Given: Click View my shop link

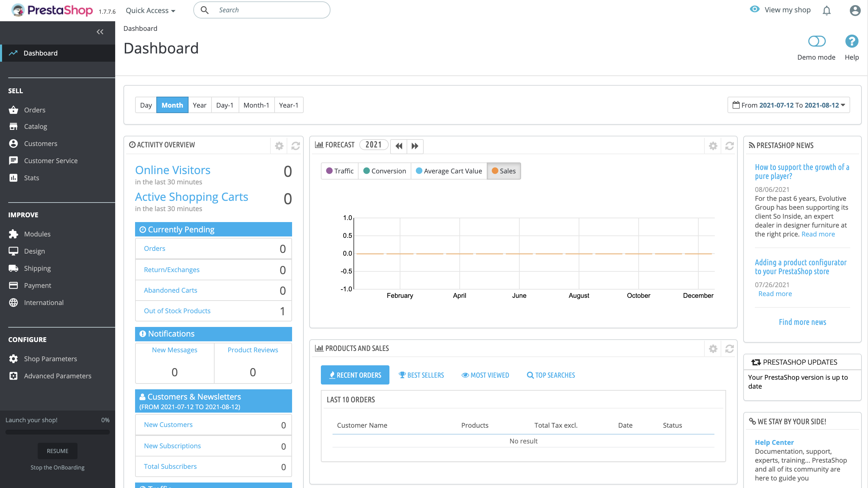Looking at the screenshot, I should 780,10.
